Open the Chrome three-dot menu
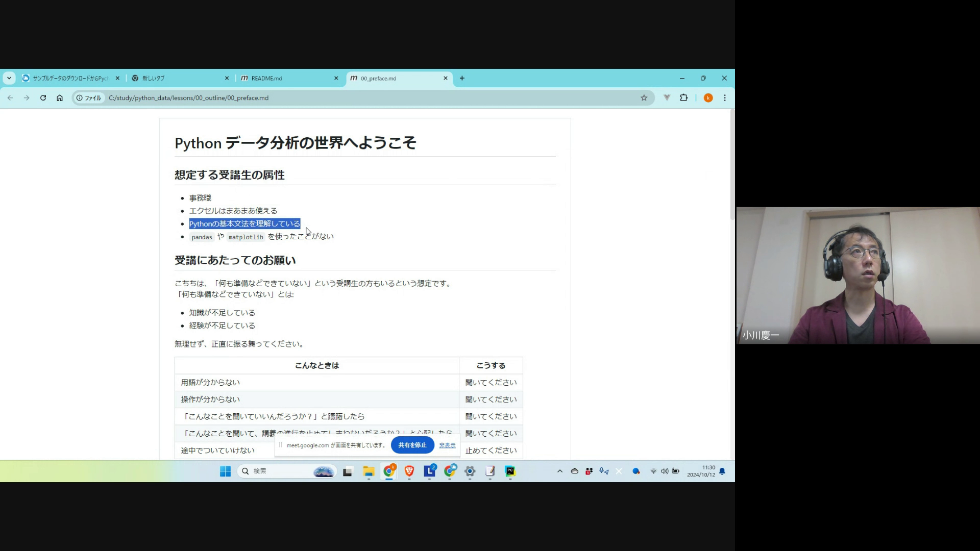 [x=725, y=98]
